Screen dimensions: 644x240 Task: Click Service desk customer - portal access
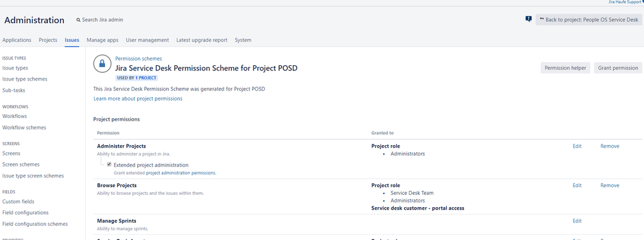(x=418, y=208)
